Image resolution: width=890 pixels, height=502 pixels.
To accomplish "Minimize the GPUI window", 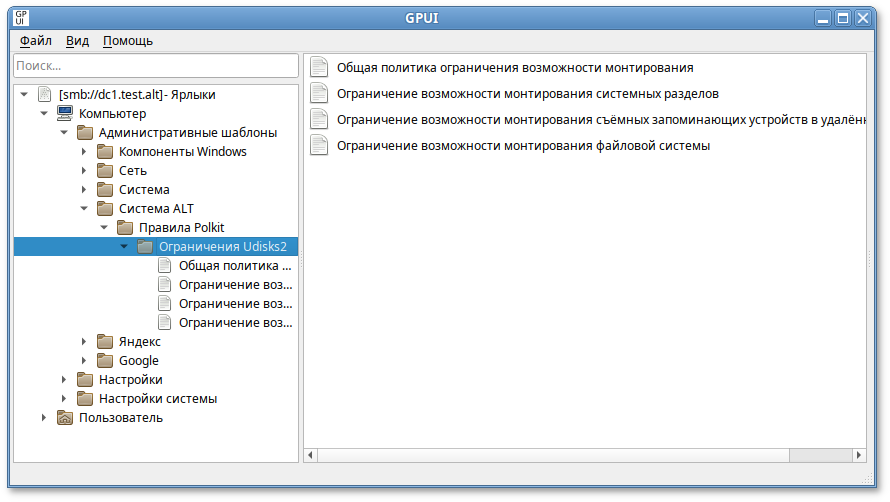I will [x=823, y=18].
